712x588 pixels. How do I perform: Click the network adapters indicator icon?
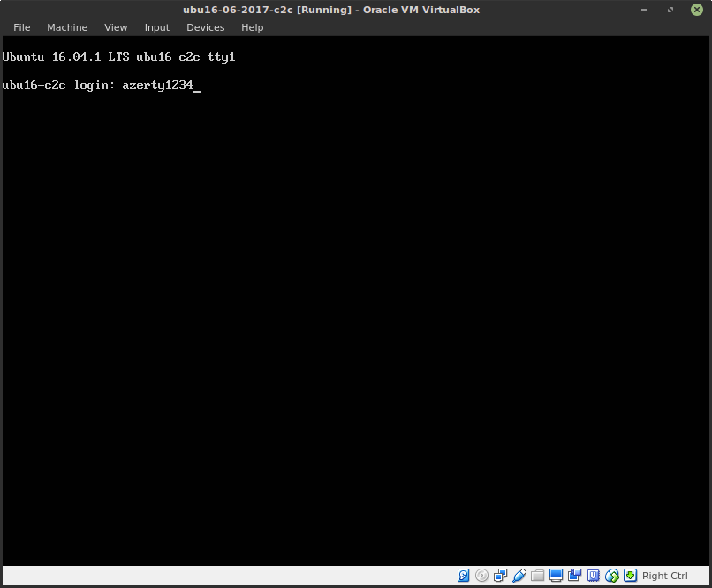click(x=501, y=576)
